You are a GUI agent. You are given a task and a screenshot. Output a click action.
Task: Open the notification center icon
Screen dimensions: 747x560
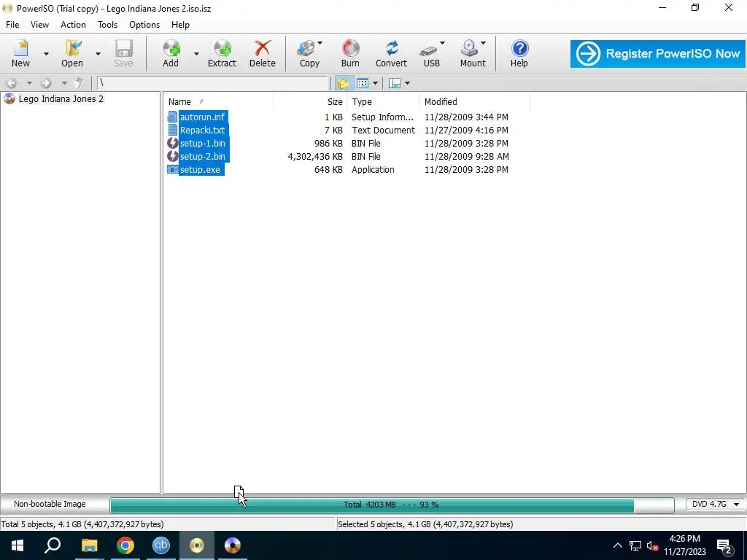pos(724,545)
